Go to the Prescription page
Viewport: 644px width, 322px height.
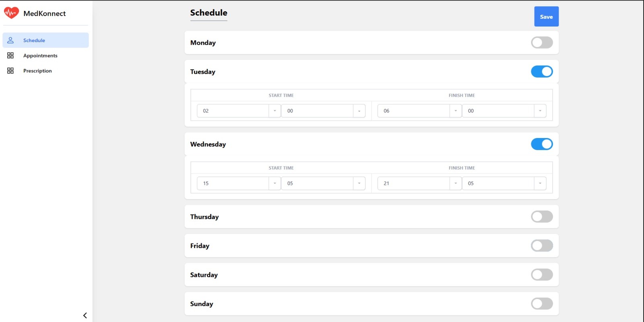(x=37, y=71)
